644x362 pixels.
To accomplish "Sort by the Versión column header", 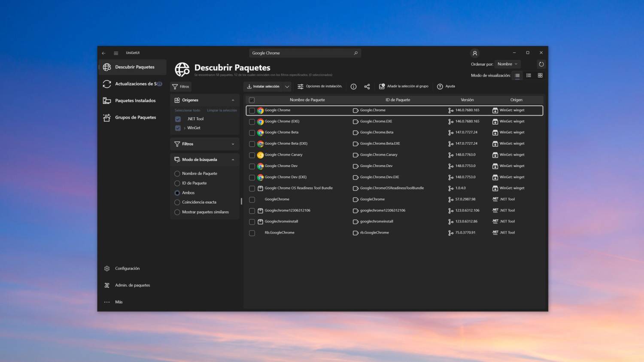I will point(467,100).
